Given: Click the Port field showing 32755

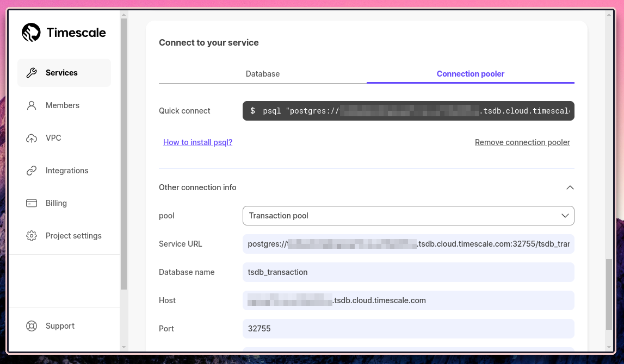Looking at the screenshot, I should point(409,329).
